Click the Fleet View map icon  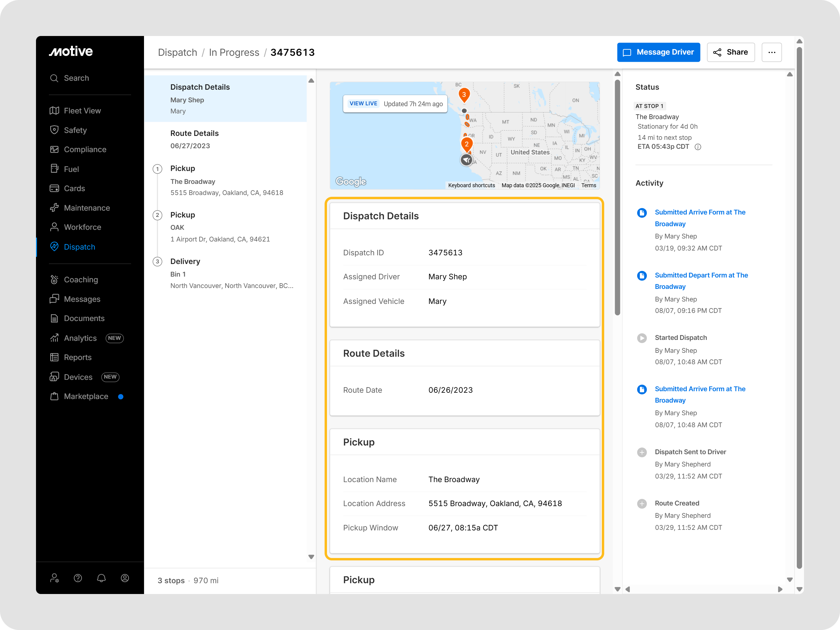[x=54, y=110]
